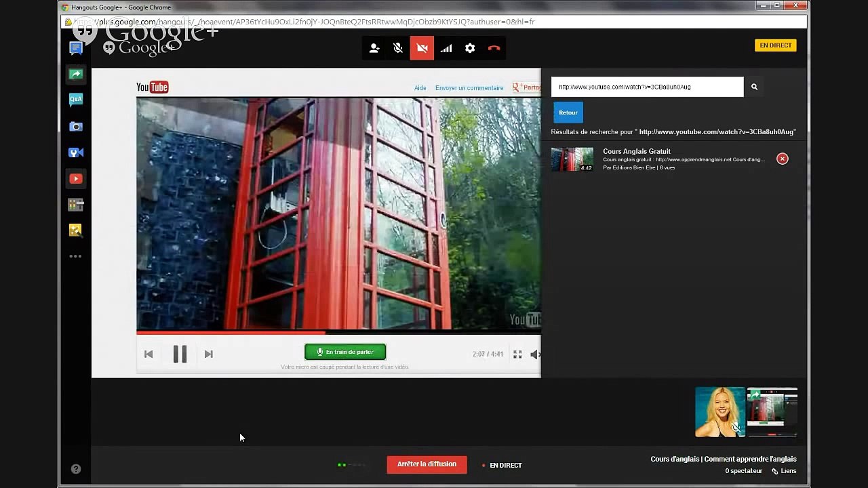This screenshot has width=868, height=488.
Task: Invite people to the hangout
Action: (x=374, y=48)
